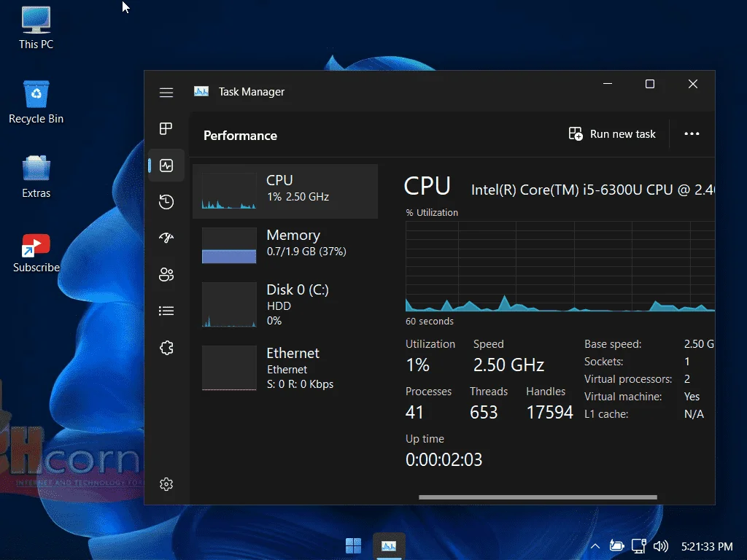Open the App history page icon
The height and width of the screenshot is (560, 747).
(166, 202)
